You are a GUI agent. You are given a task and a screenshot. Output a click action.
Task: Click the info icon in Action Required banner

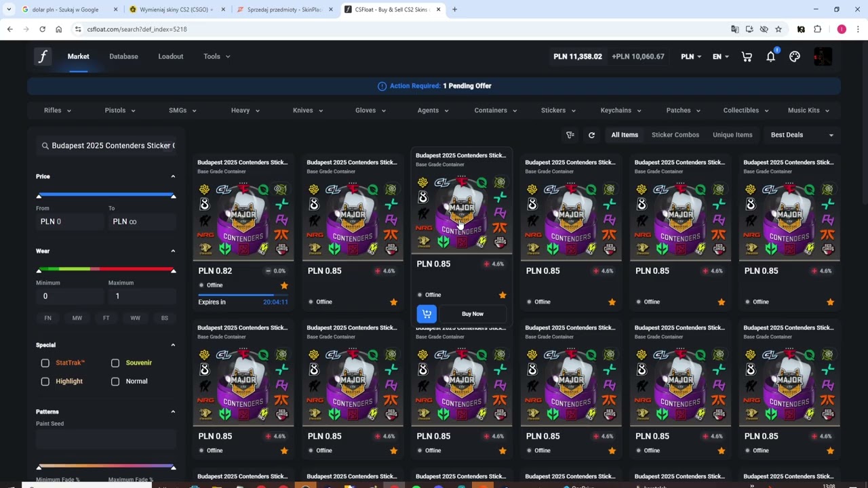382,86
